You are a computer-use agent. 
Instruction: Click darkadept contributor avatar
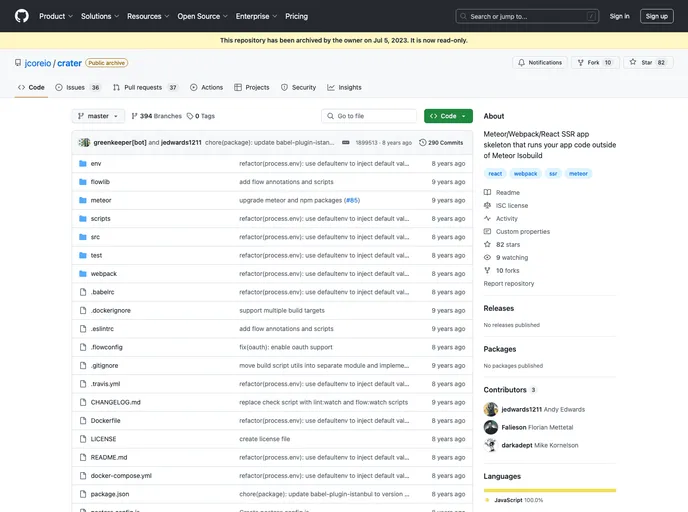coord(491,445)
